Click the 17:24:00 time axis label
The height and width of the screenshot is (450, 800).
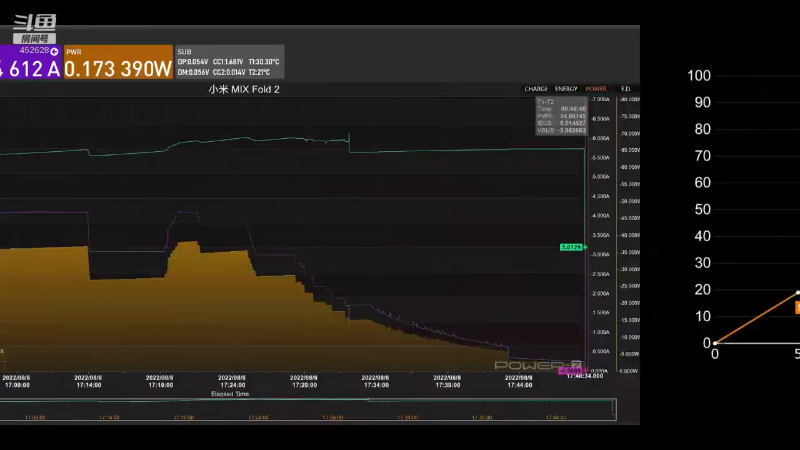click(232, 382)
